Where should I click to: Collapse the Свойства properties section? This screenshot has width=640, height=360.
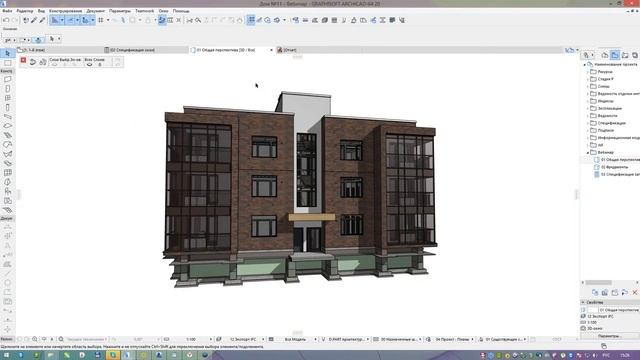tap(583, 302)
